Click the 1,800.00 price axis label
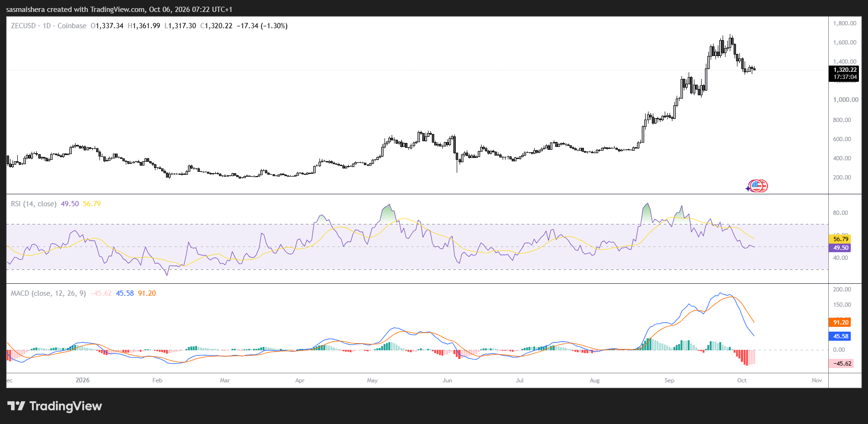Image resolution: width=868 pixels, height=424 pixels. tap(845, 23)
